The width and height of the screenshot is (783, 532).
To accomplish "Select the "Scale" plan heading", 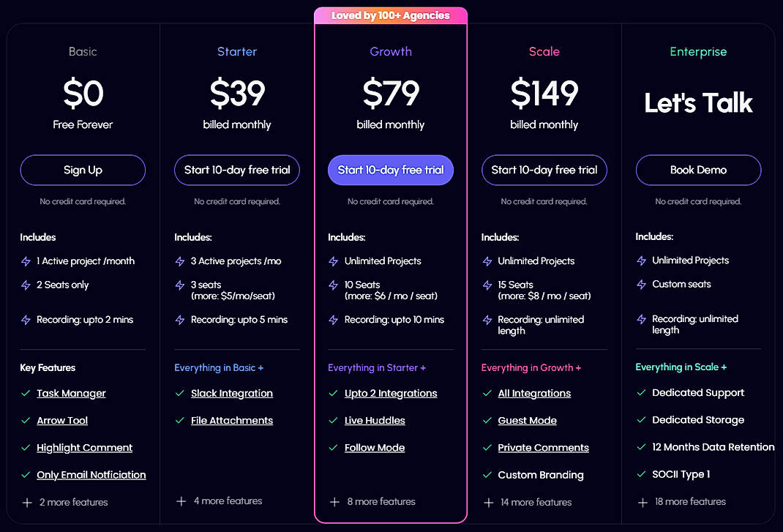I will (544, 51).
